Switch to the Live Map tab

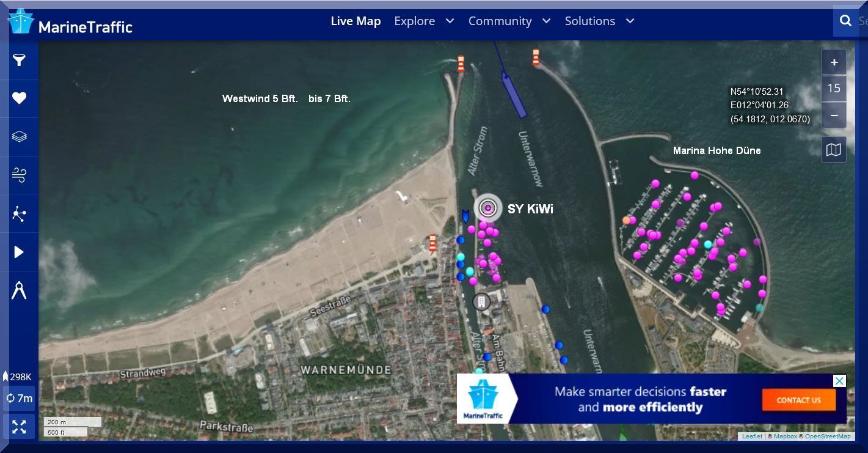[x=356, y=21]
